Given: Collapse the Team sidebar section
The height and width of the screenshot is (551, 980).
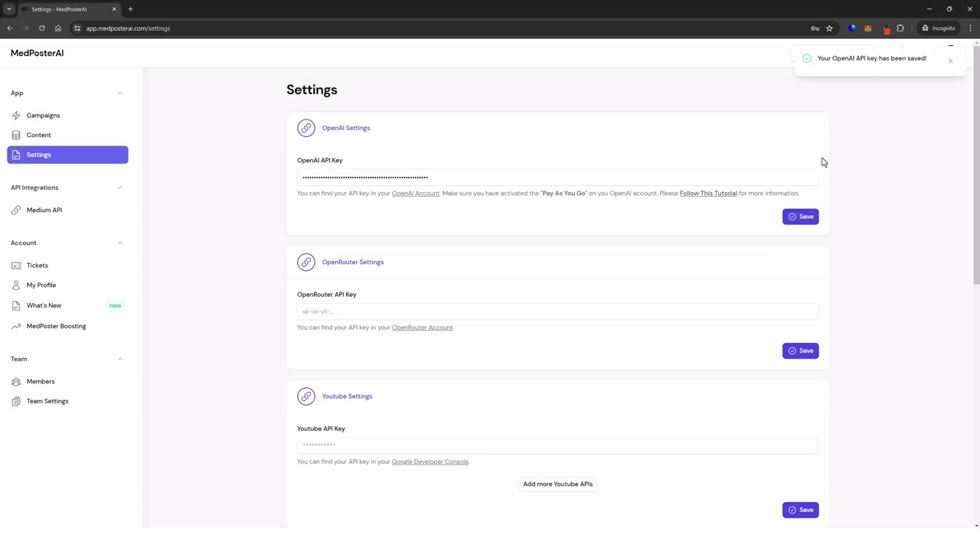Looking at the screenshot, I should [120, 359].
